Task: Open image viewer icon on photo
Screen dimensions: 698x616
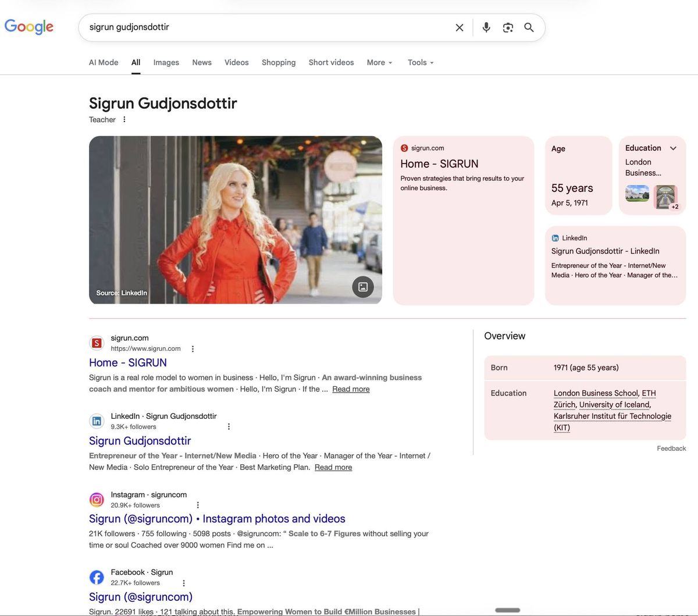Action: pos(363,287)
